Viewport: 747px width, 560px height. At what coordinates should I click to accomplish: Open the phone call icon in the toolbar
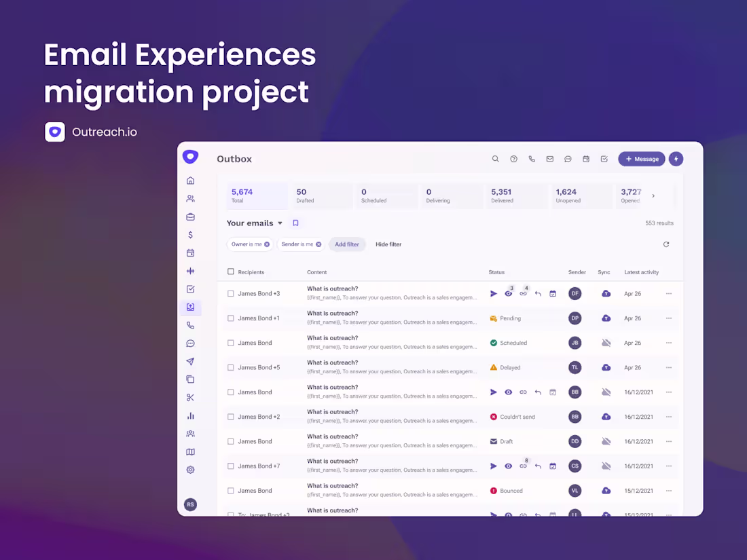(532, 158)
